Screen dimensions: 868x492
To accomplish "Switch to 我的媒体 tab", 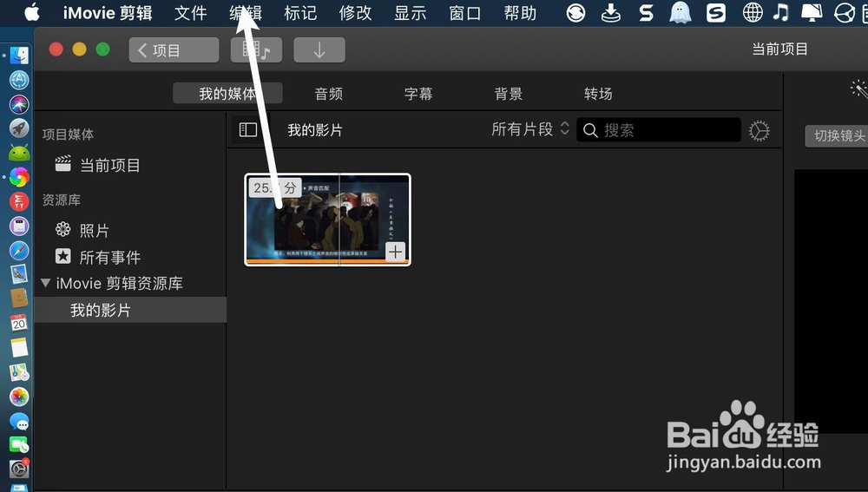I will (x=227, y=94).
